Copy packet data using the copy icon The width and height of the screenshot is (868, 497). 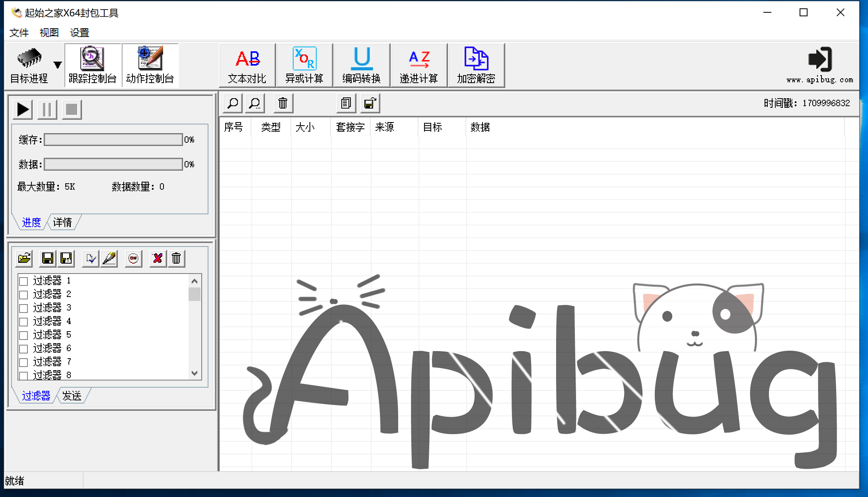pos(346,103)
